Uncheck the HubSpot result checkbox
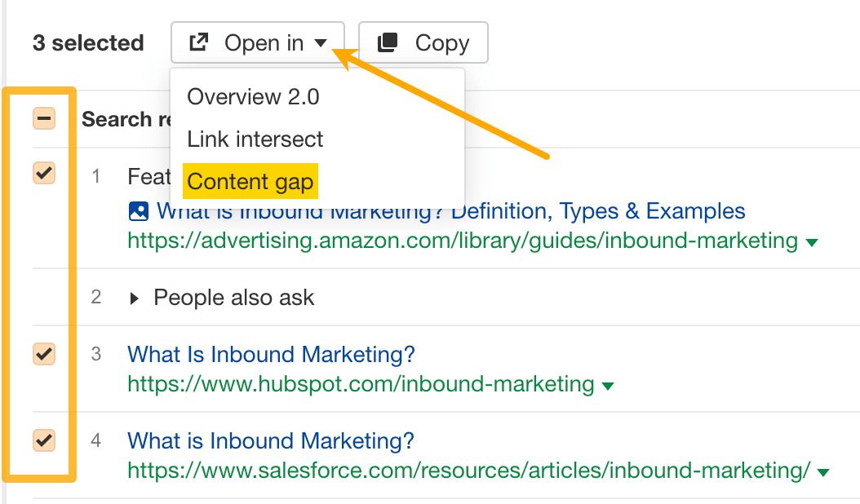The height and width of the screenshot is (504, 860). pyautogui.click(x=44, y=353)
